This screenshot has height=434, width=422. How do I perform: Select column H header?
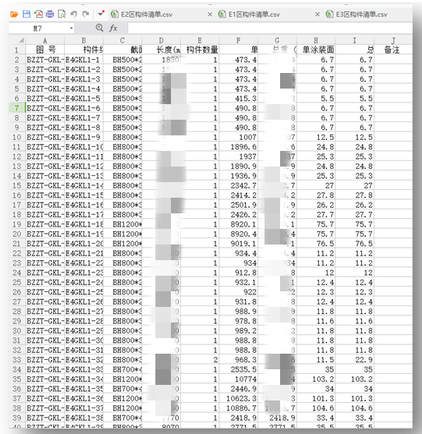pos(316,40)
